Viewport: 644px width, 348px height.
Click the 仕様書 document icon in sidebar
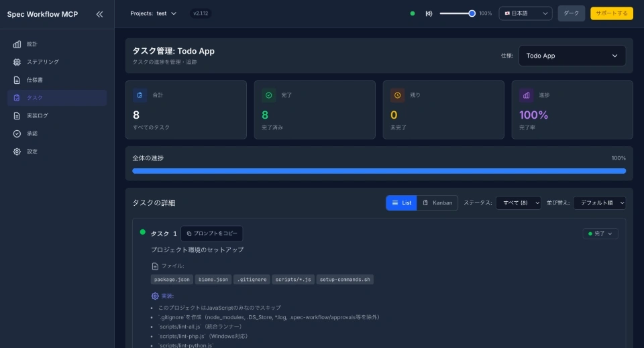pyautogui.click(x=17, y=80)
